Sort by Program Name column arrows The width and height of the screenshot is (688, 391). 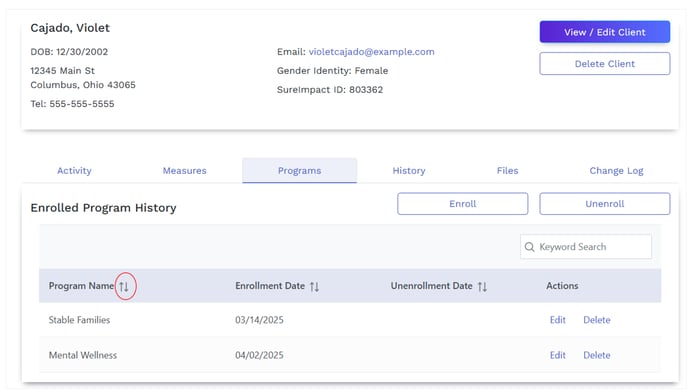tap(124, 287)
